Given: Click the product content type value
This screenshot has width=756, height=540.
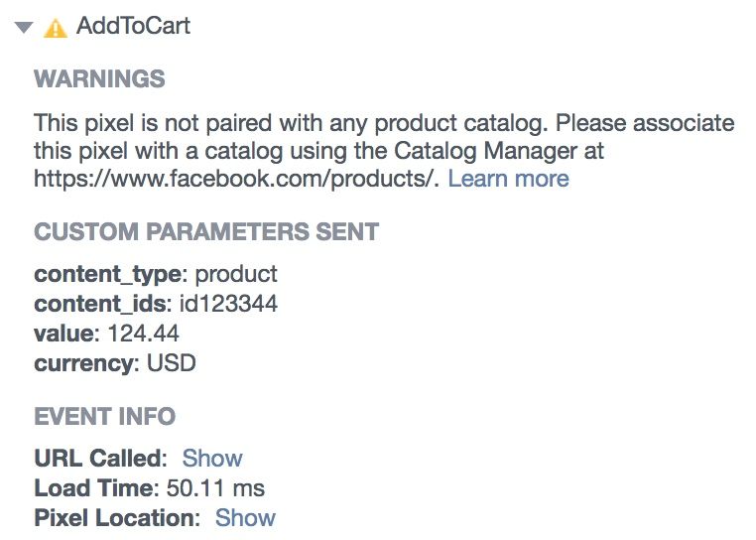Looking at the screenshot, I should [236, 275].
